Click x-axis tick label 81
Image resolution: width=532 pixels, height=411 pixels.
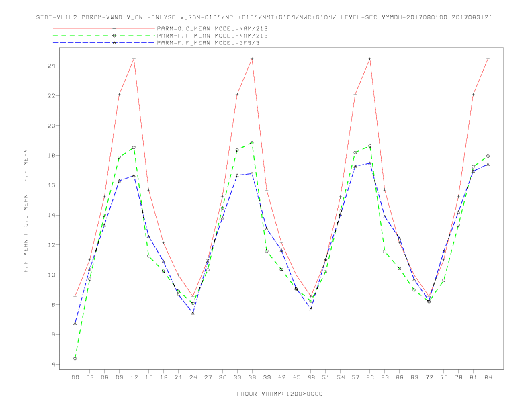[474, 377]
